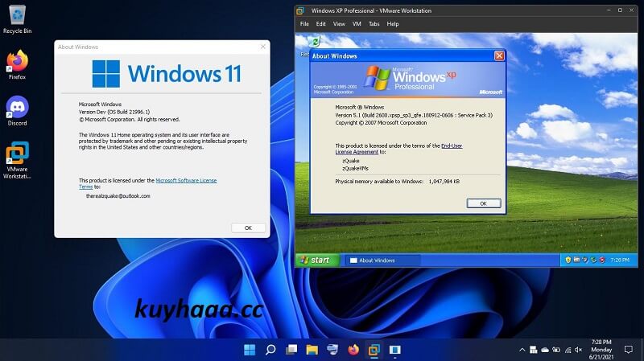Image resolution: width=644 pixels, height=361 pixels.
Task: Open the Discord desktop shortcut
Action: [17, 111]
